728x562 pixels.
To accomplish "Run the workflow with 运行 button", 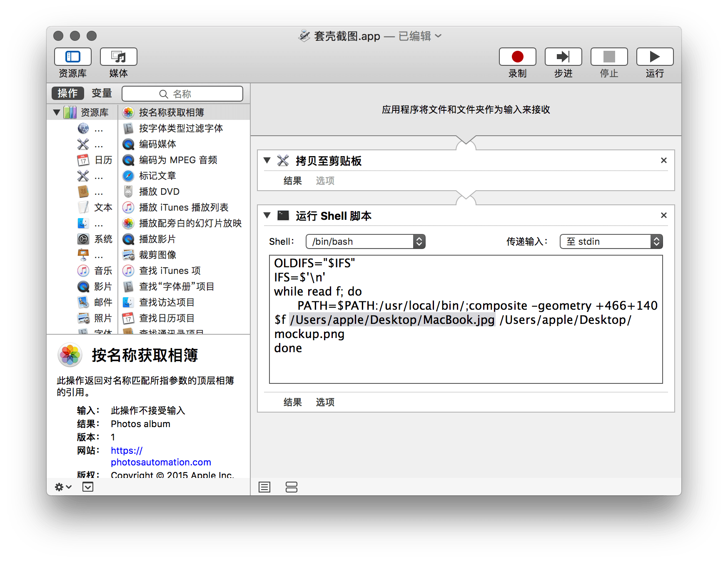I will tap(654, 57).
